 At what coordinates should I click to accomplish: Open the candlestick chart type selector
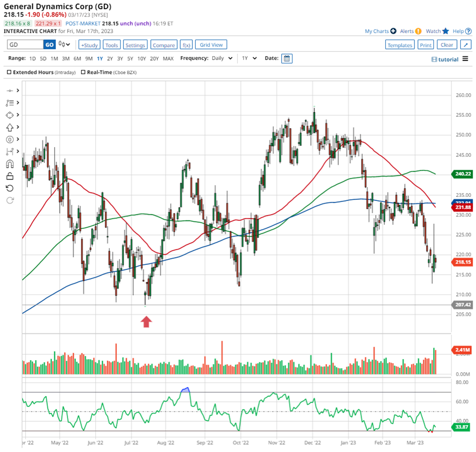(x=64, y=44)
